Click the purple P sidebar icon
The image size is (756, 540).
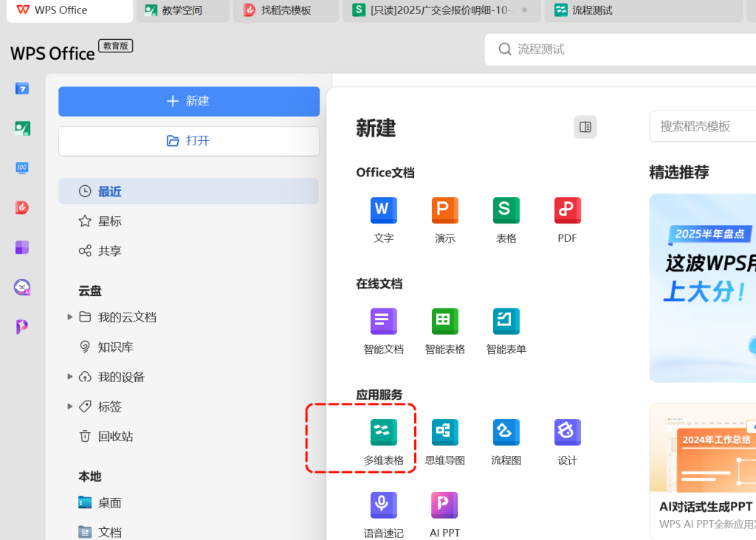point(21,327)
